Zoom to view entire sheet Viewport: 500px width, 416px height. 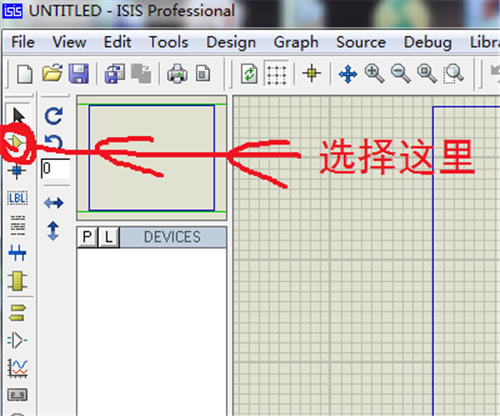point(427,73)
